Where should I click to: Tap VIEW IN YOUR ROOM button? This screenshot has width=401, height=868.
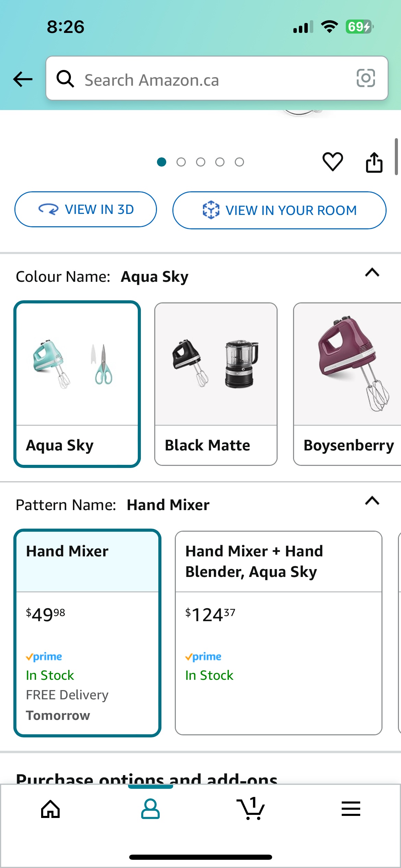point(279,210)
